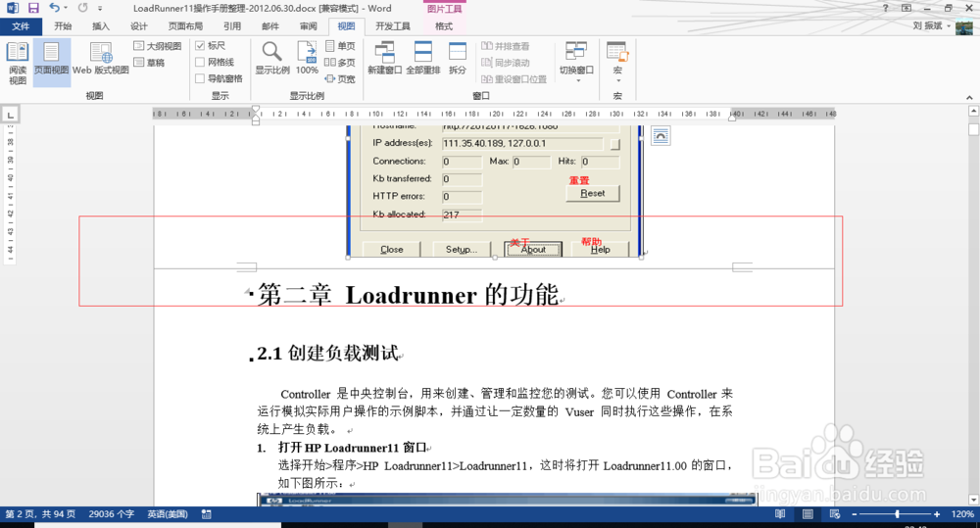
Task: Click the About button in embedded image
Action: pos(533,250)
